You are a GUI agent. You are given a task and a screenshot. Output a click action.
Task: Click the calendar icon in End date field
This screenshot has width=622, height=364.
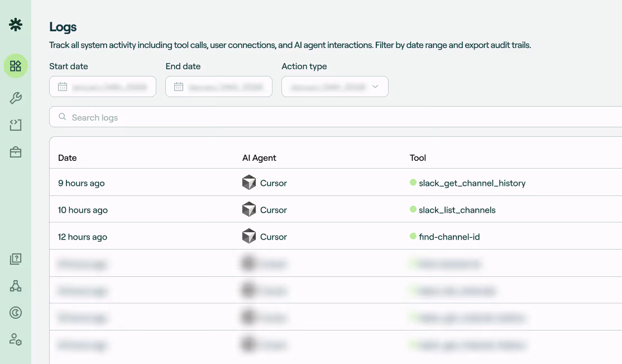click(x=179, y=87)
